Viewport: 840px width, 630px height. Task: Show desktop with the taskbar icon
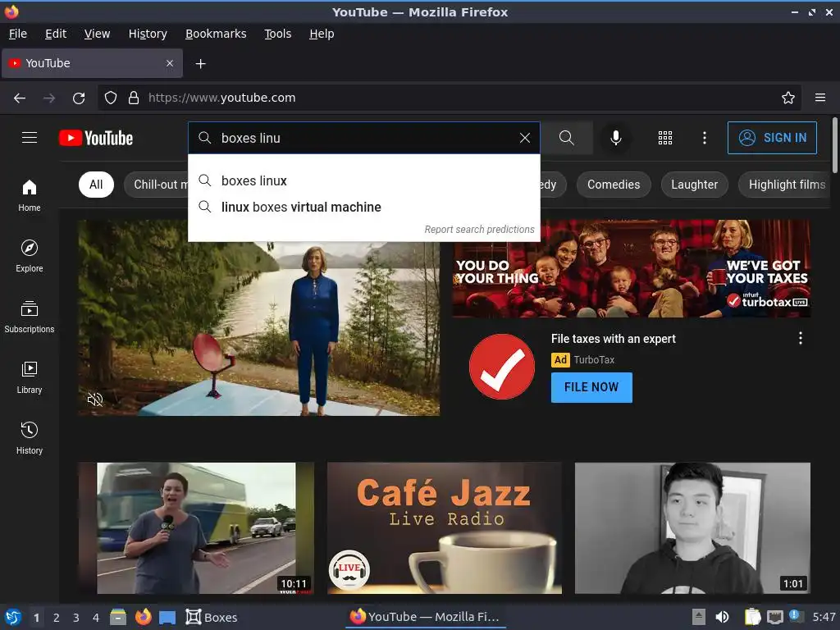click(167, 617)
